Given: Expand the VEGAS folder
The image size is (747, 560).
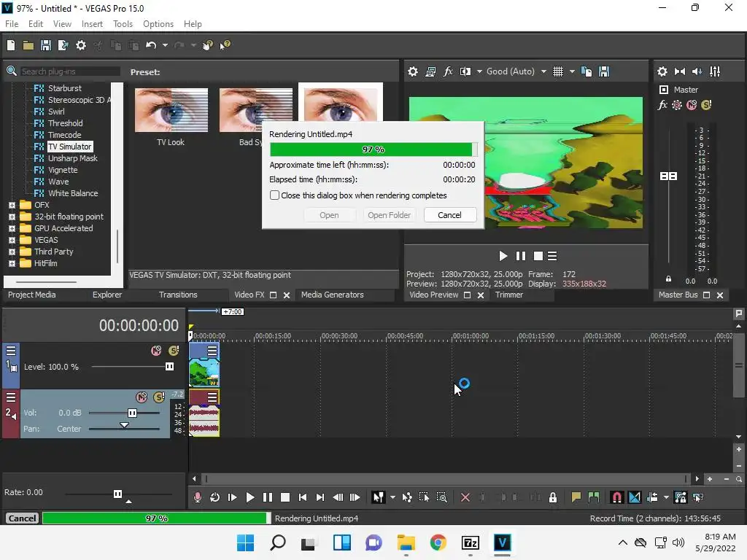Looking at the screenshot, I should pos(12,240).
